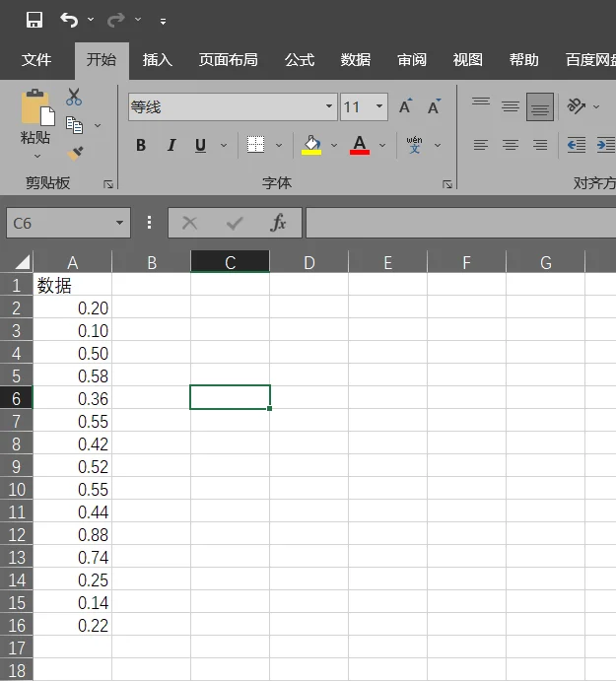Toggle Bottom Align icon
Screen dimensions: 616x681
pos(540,106)
